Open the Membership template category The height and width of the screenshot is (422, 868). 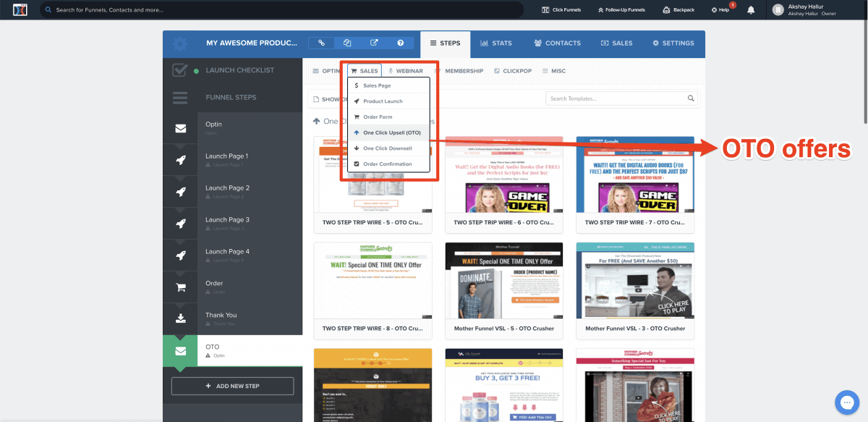click(x=459, y=71)
